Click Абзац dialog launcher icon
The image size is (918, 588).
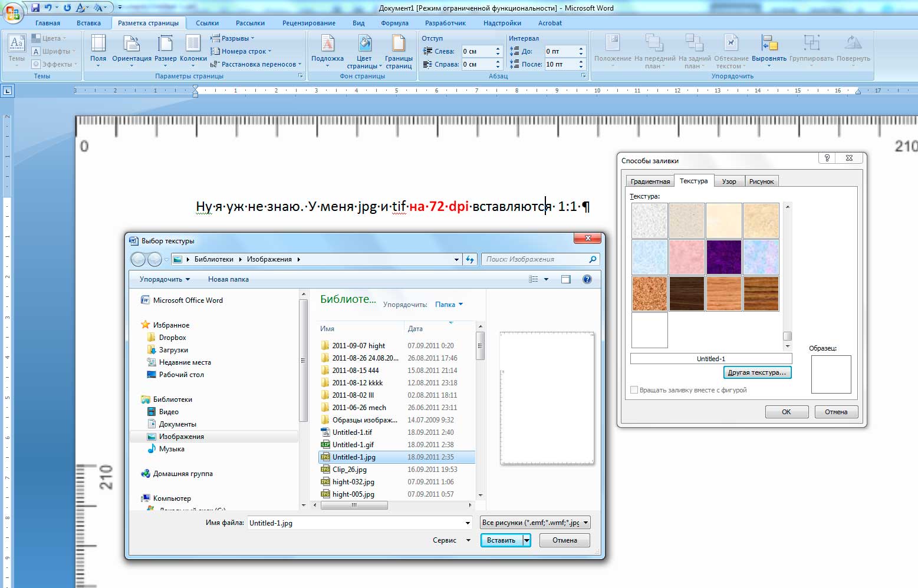[x=584, y=76]
